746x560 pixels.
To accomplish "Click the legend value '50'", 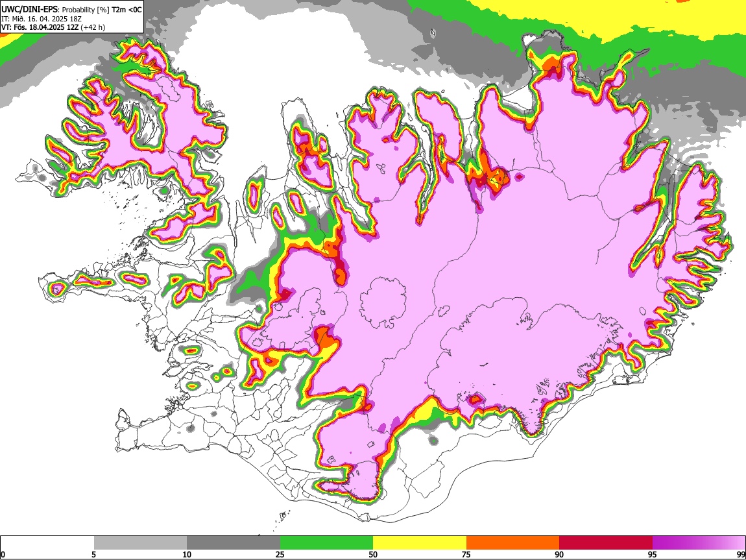I will [373, 554].
